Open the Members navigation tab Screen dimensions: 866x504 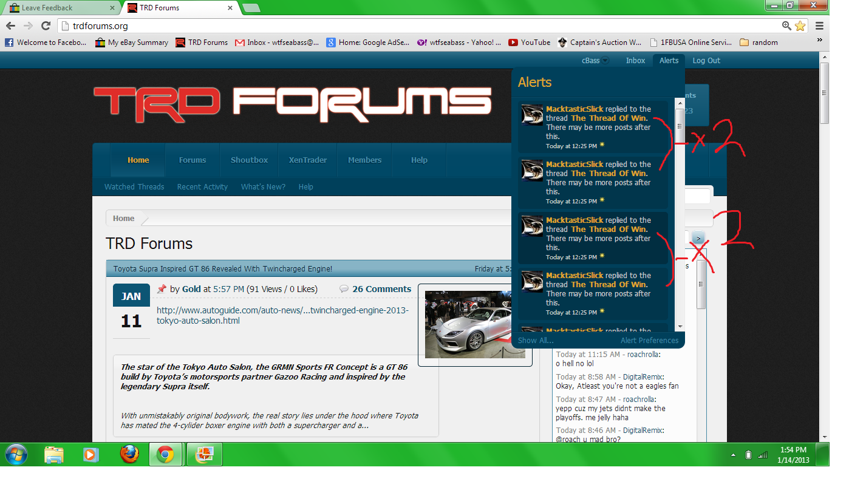(365, 160)
